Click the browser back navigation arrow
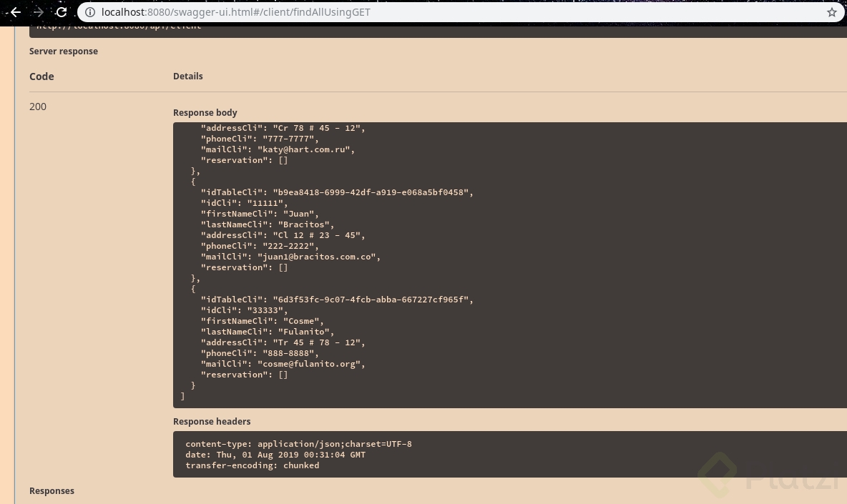The height and width of the screenshot is (504, 847). click(x=16, y=12)
